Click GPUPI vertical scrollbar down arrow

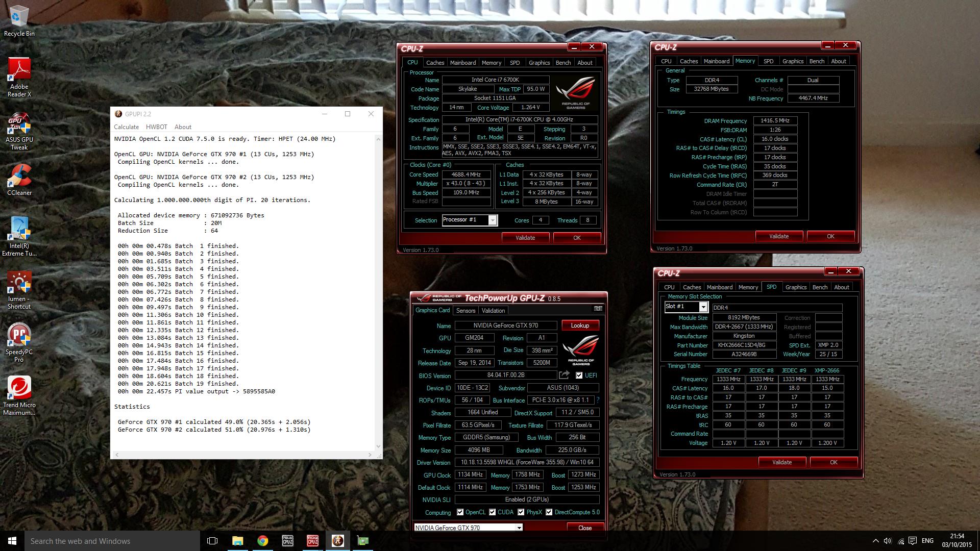(x=378, y=446)
